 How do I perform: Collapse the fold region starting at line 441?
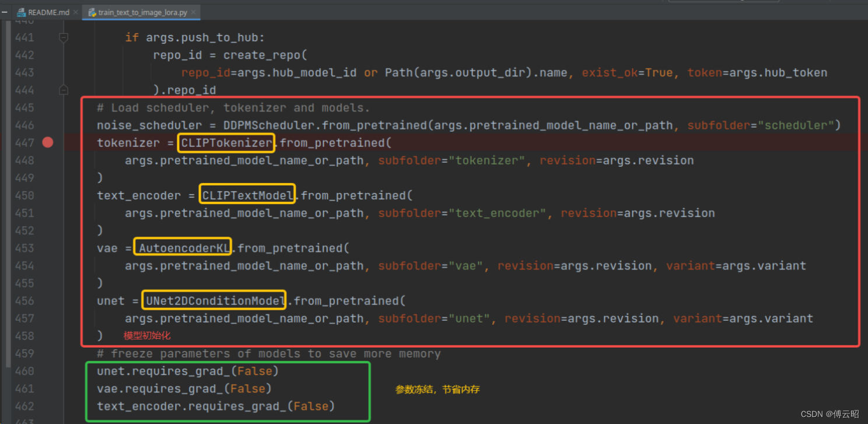[x=64, y=37]
